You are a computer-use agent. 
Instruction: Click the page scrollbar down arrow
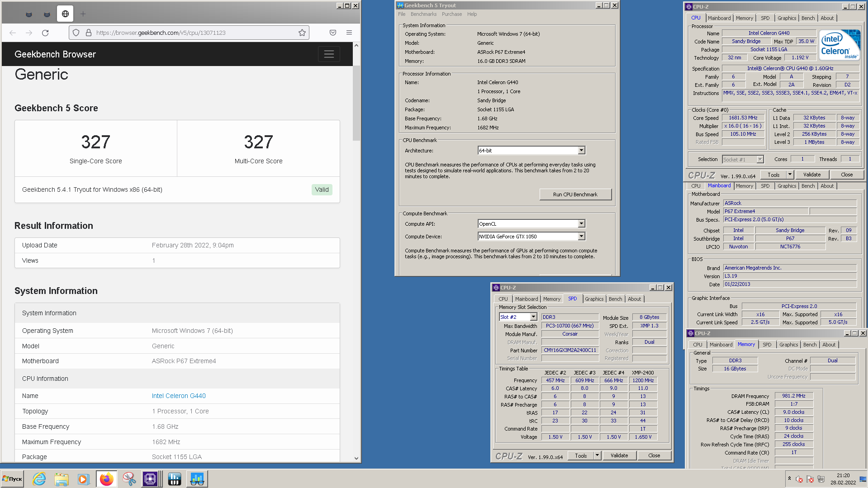356,458
